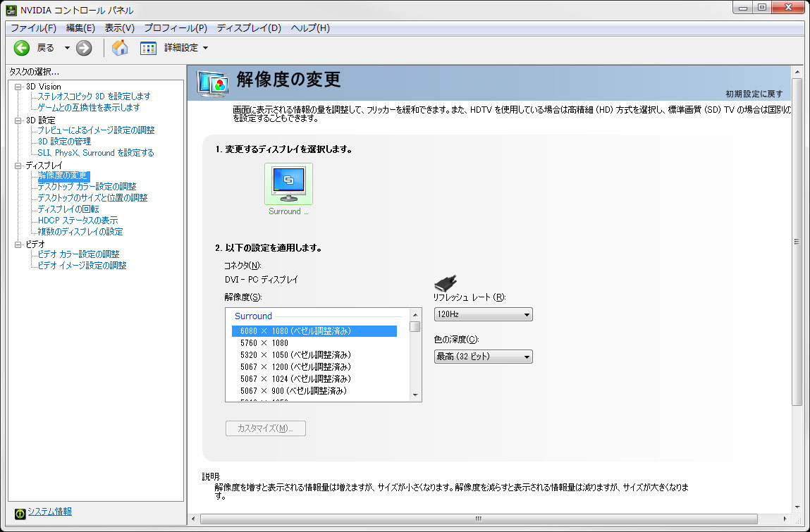
Task: Open the ディスプレイ(D) menu
Action: (x=249, y=28)
